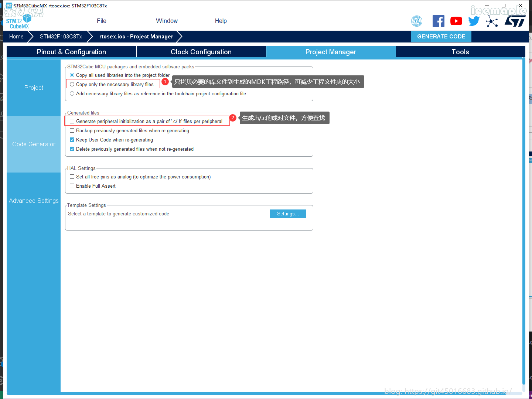Open the Project side section
Viewport: 532px width, 399px height.
click(34, 88)
